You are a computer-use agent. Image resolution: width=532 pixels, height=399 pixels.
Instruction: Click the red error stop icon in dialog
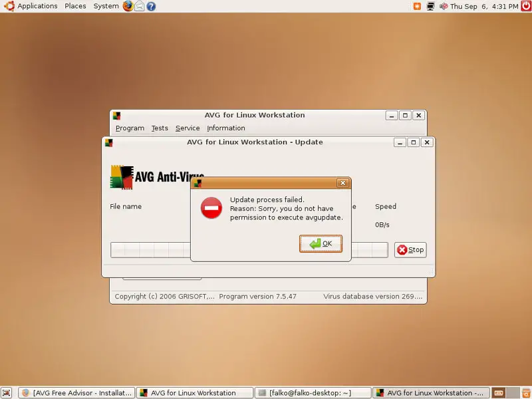point(211,208)
